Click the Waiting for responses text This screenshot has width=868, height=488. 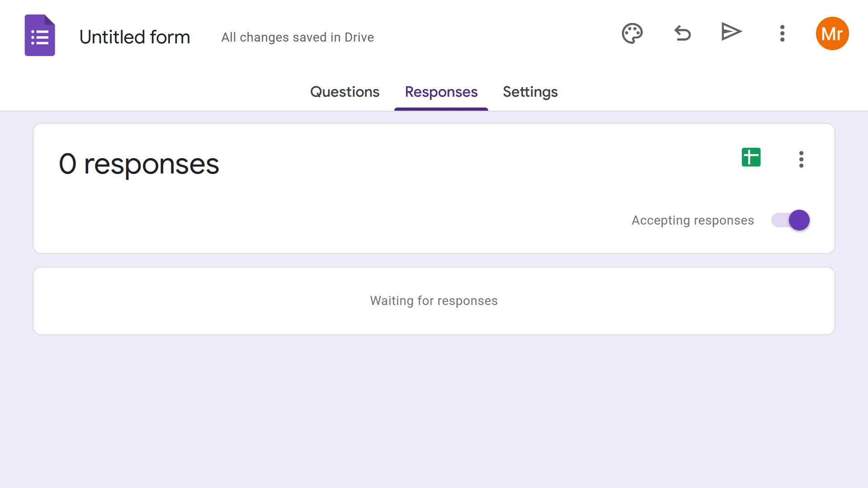[434, 301]
